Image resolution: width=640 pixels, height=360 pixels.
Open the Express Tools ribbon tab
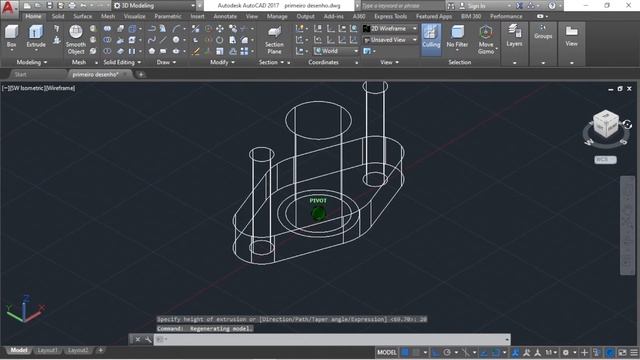click(x=391, y=16)
